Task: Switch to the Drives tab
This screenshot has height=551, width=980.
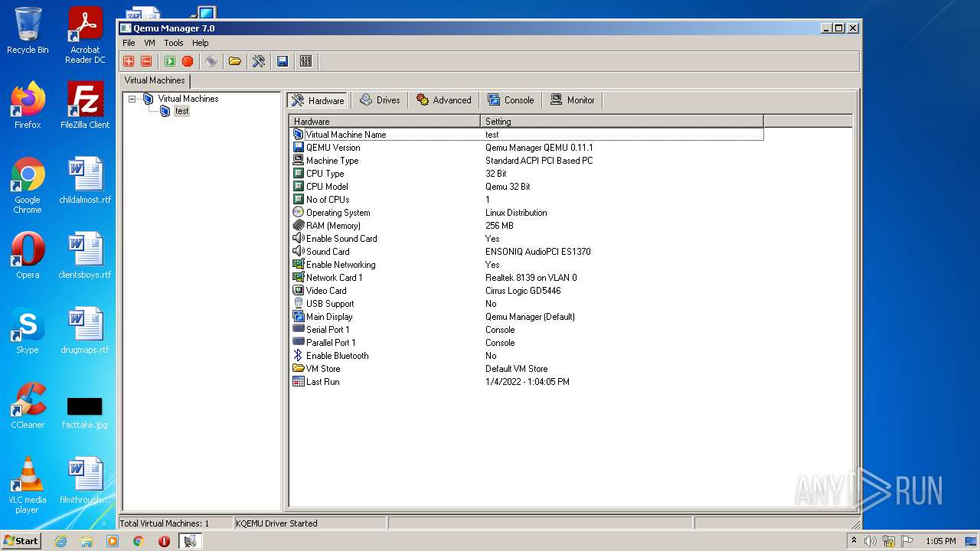Action: click(380, 100)
